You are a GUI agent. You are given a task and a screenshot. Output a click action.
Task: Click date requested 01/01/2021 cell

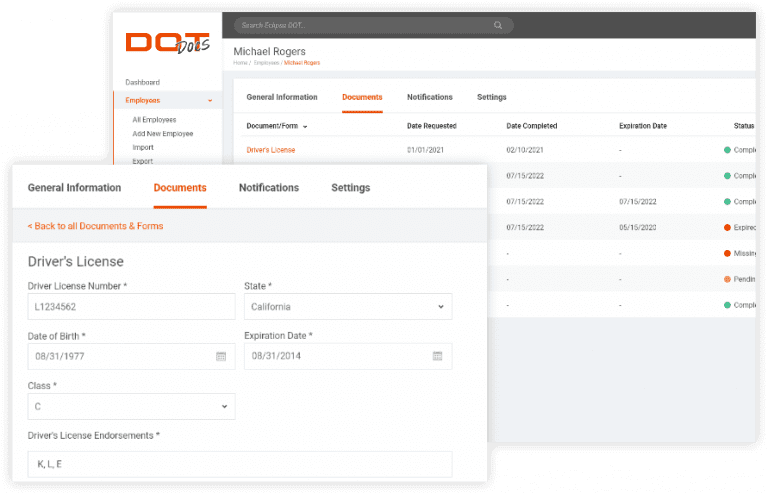coord(425,150)
